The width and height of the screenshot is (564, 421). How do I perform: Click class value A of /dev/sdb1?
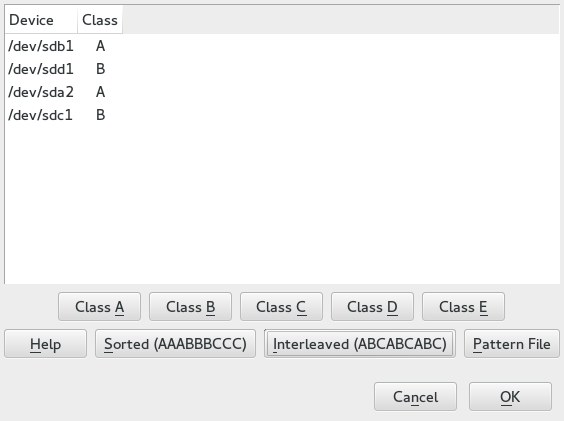click(100, 46)
